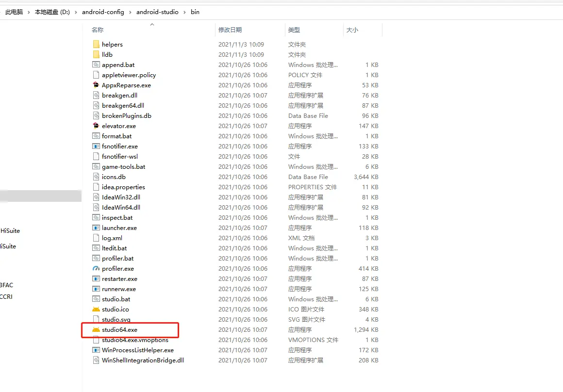Select HiSuite in the navigation pane

(x=10, y=231)
